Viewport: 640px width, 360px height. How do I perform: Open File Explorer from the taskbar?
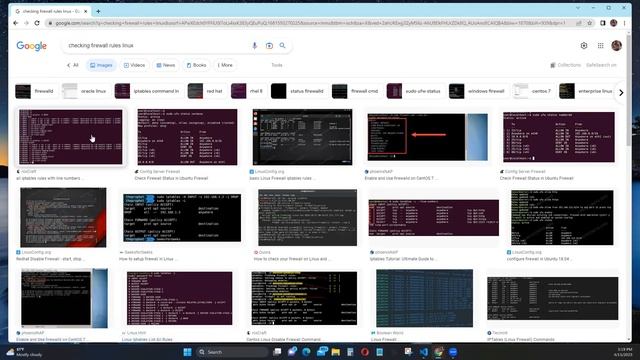[336, 352]
